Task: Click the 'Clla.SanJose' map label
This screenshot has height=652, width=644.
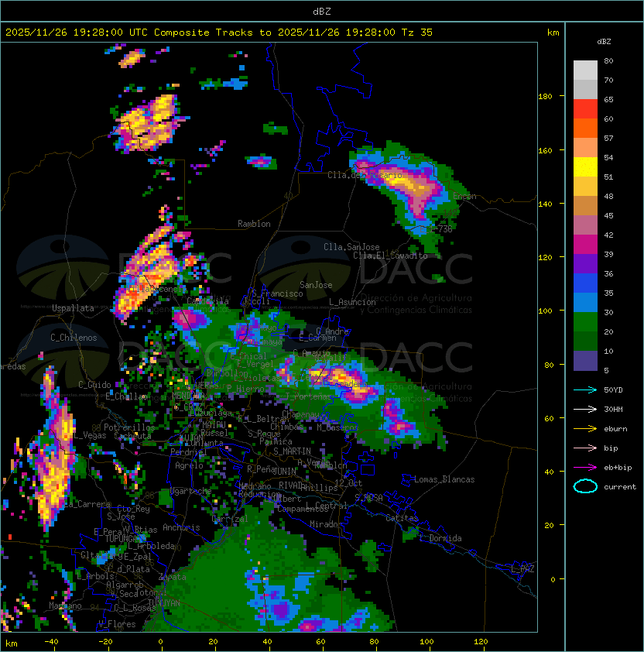Action: (x=351, y=247)
